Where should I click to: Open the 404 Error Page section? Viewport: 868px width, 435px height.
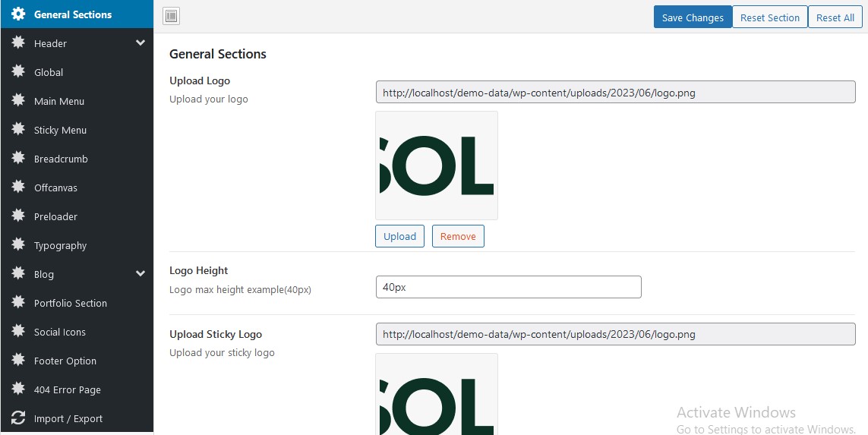click(67, 389)
